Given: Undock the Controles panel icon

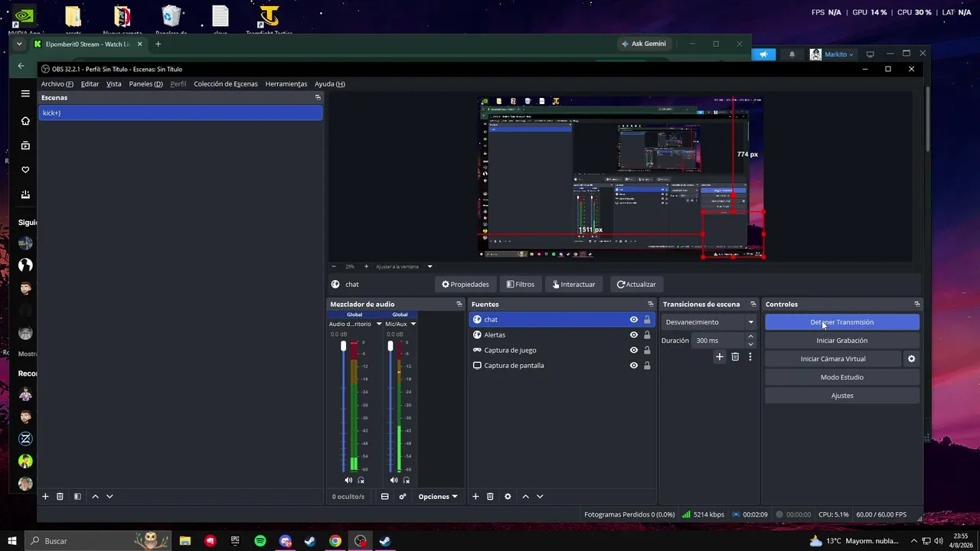Looking at the screenshot, I should click(917, 304).
